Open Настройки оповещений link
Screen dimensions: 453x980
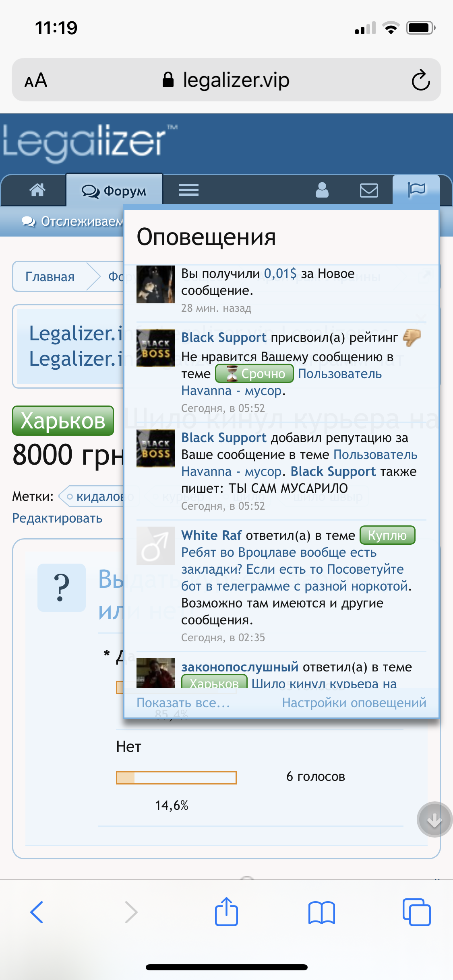[x=354, y=702]
